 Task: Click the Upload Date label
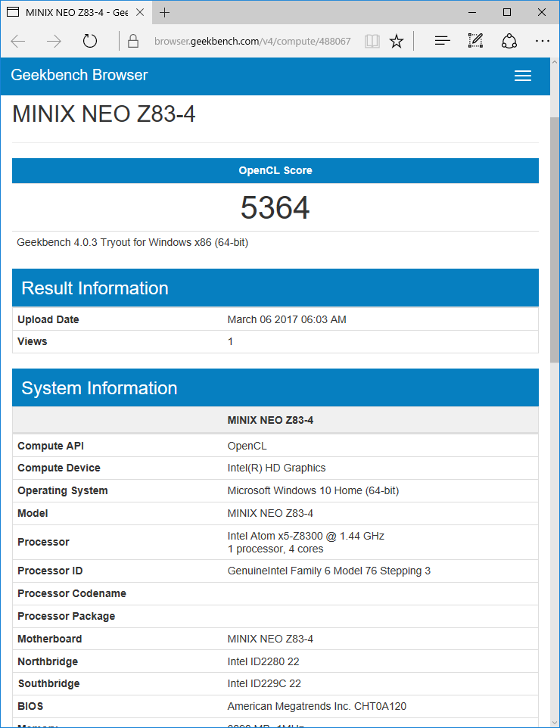[48, 319]
